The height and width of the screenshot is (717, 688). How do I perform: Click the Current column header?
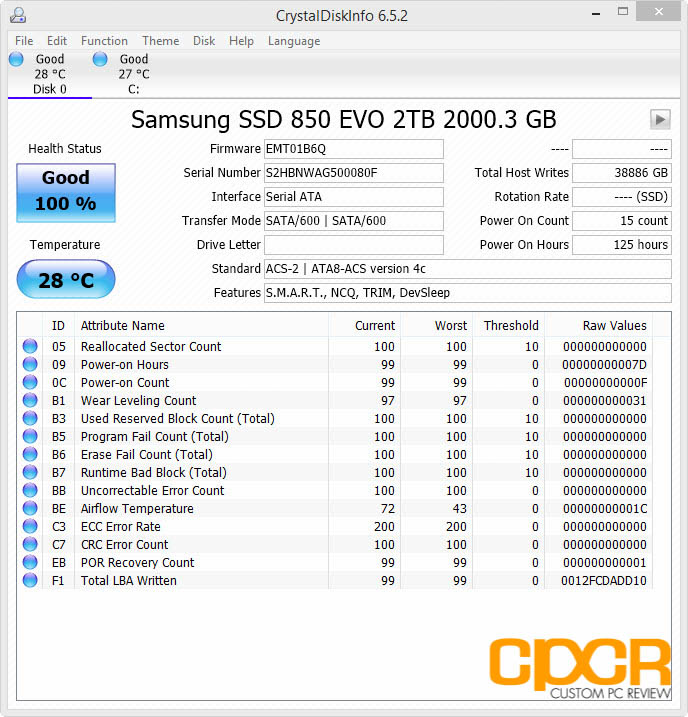[364, 326]
